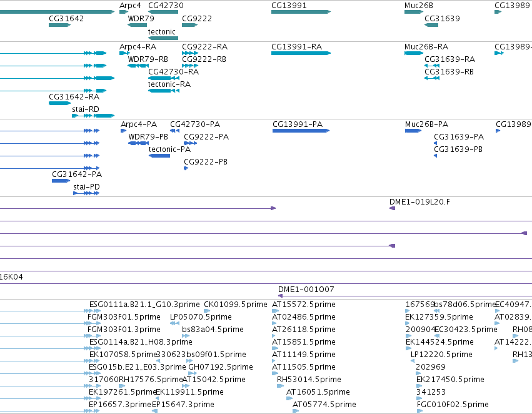
Task: Click the EK127359.5prime EST label
Action: pos(439,317)
